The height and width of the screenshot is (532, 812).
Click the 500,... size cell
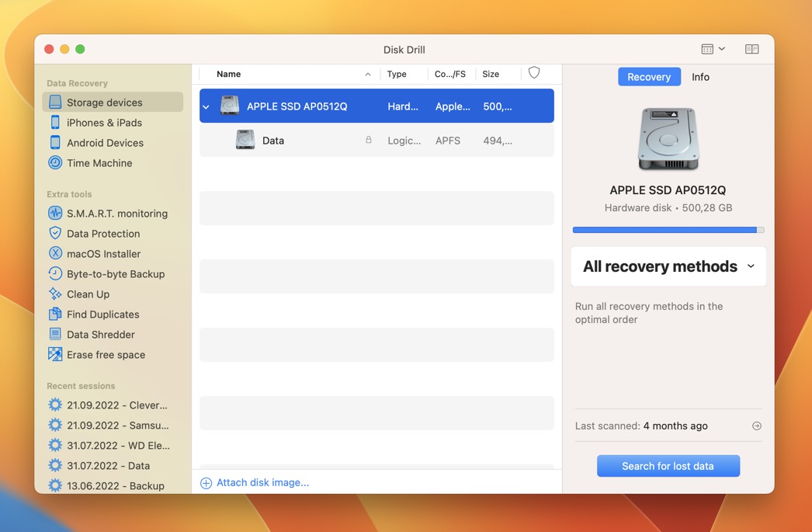(x=498, y=106)
